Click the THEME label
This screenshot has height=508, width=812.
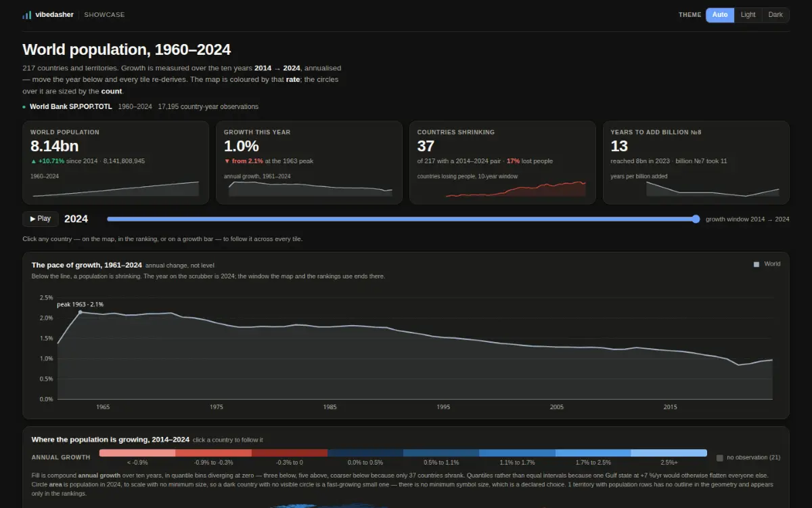point(690,15)
